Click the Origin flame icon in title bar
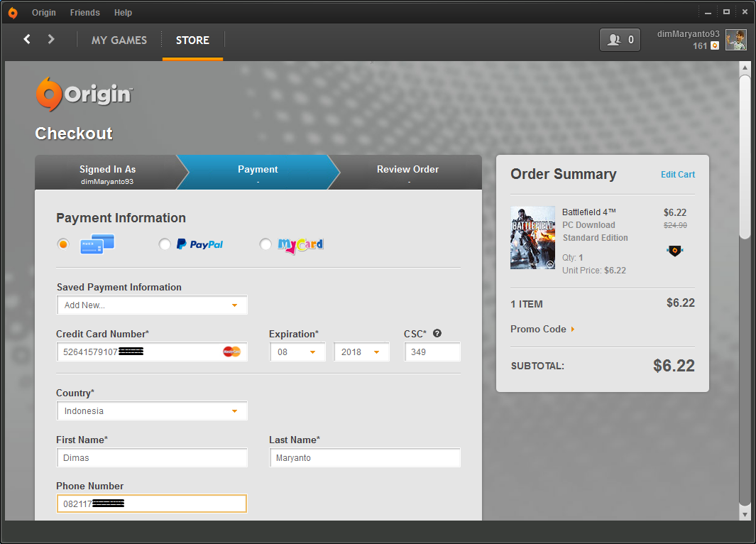Viewport: 756px width, 544px height. 13,13
